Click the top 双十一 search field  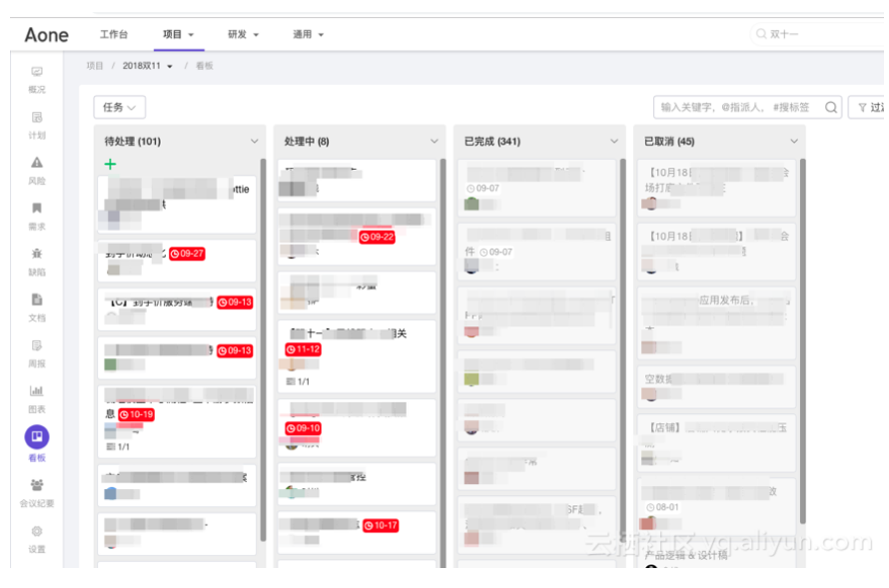816,34
